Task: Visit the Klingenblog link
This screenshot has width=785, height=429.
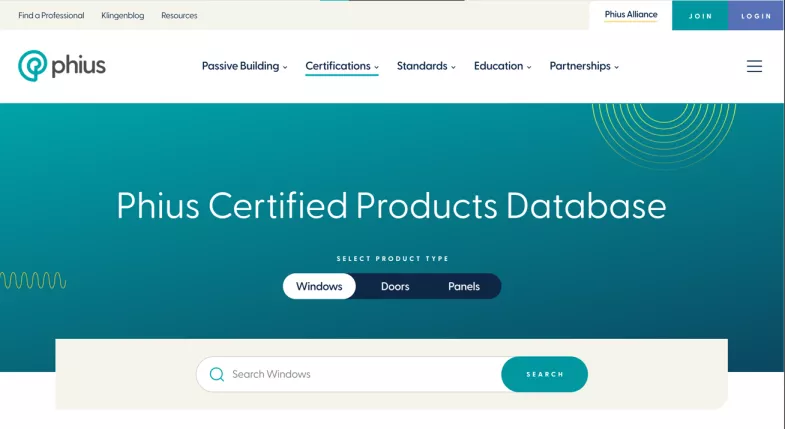Action: [123, 15]
